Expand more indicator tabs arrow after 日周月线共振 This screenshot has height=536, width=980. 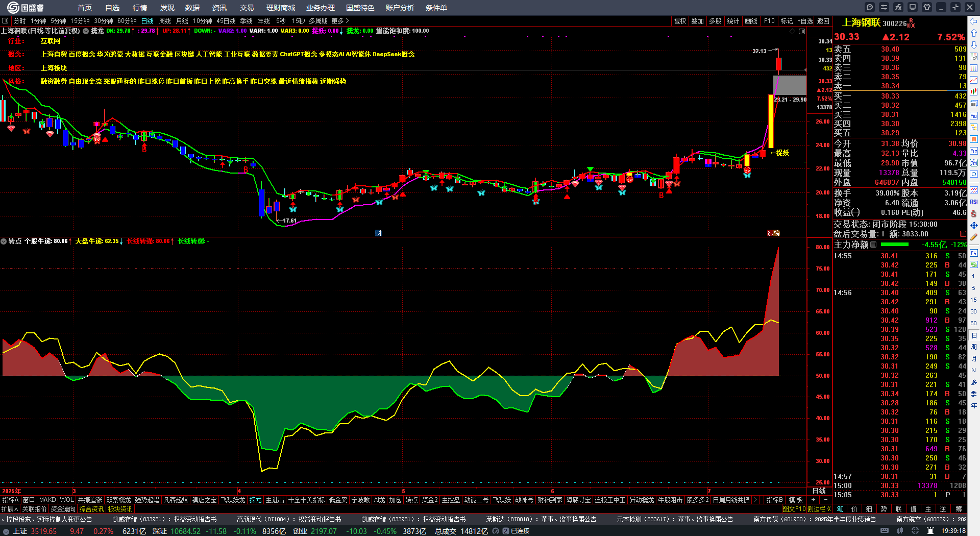(x=755, y=500)
